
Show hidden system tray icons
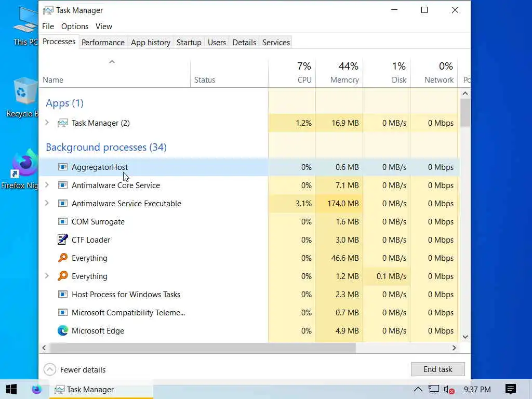(418, 389)
